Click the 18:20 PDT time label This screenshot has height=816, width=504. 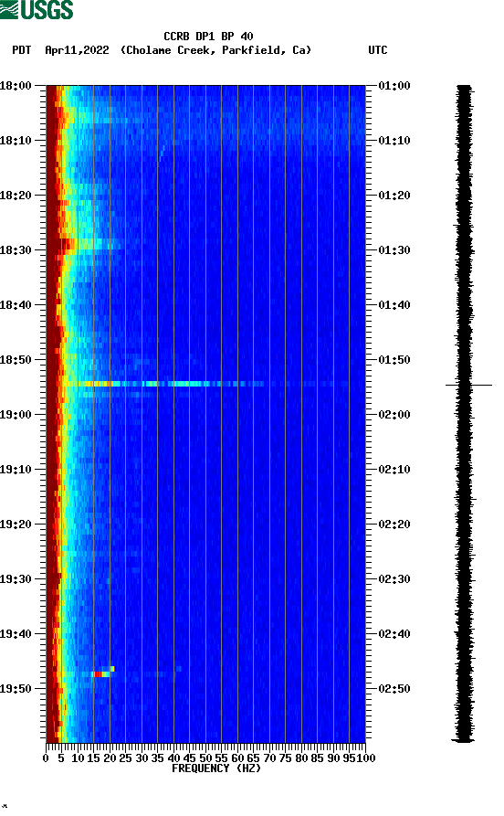[16, 196]
